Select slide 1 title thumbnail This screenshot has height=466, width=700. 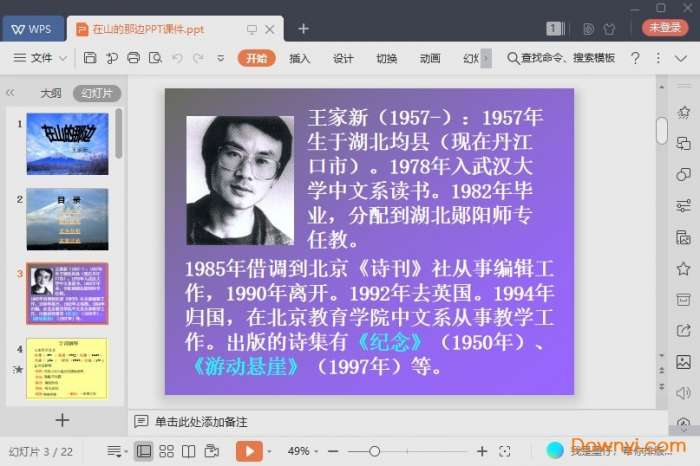coord(67,144)
